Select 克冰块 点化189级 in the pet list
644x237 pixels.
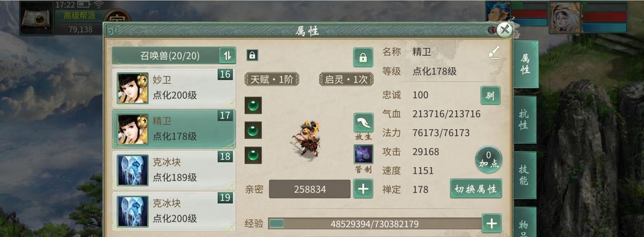point(174,170)
